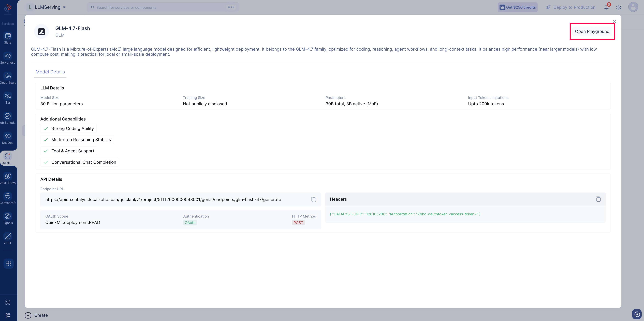Open the settings gear
644x321 pixels.
pos(619,7)
